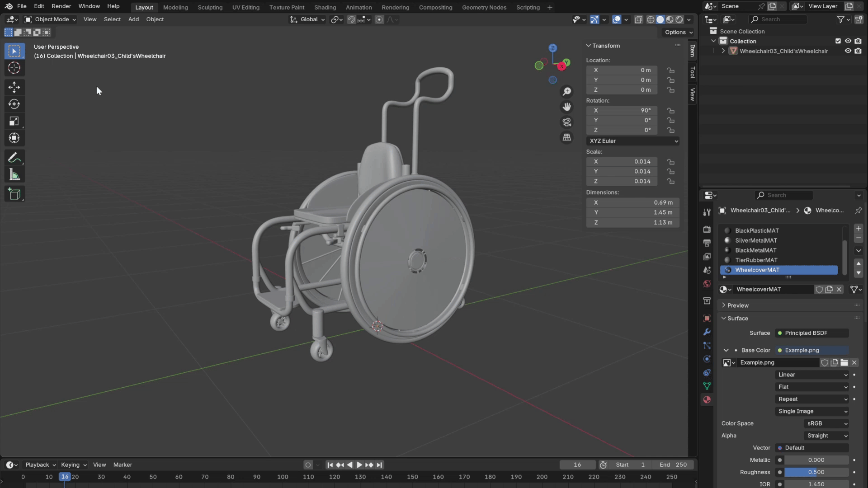Activate the Annotate pencil tool
Viewport: 868px width, 488px height.
14,158
